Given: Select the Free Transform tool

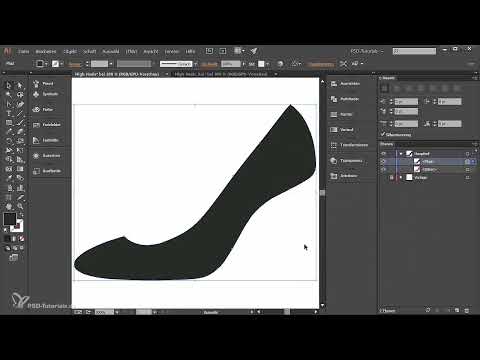Looking at the screenshot, I should tap(20, 150).
